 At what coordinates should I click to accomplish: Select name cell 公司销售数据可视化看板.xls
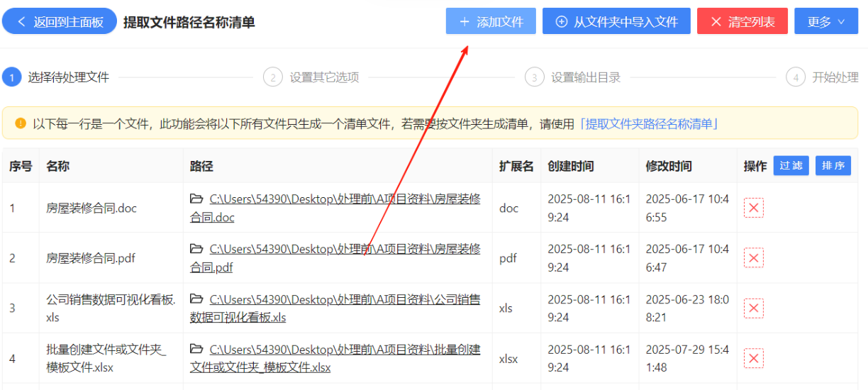tap(111, 308)
